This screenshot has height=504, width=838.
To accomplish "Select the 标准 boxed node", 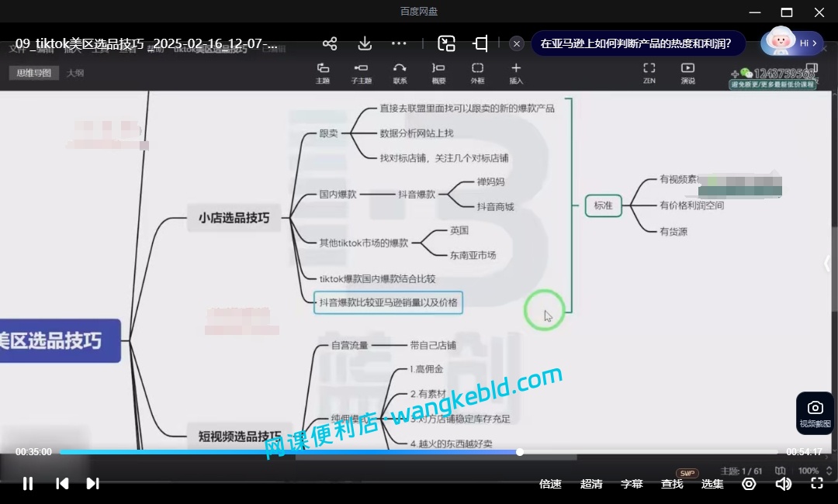I will tap(604, 205).
